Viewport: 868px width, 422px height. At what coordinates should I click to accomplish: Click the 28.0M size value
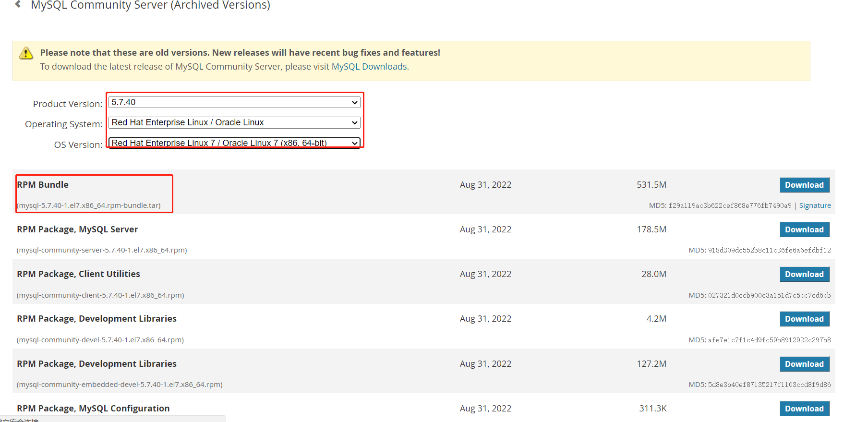click(x=654, y=274)
